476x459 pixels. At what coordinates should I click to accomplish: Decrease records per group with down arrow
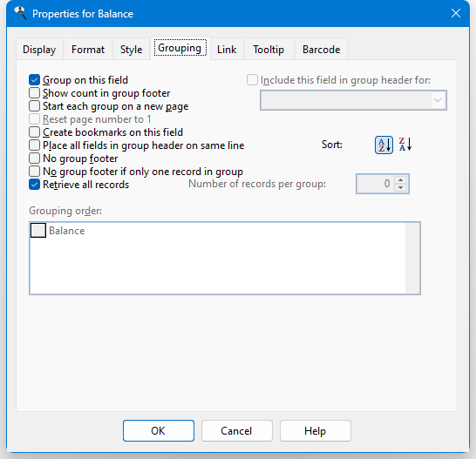(x=401, y=187)
